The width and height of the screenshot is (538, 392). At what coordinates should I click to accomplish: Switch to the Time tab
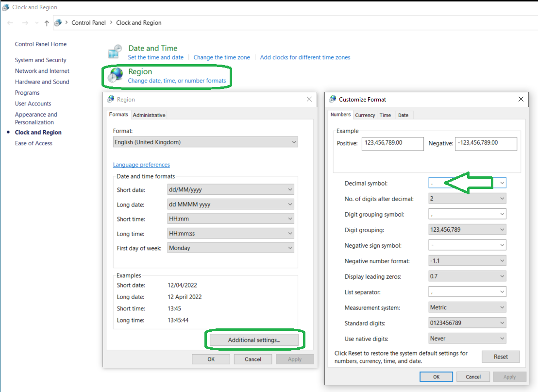tap(385, 115)
